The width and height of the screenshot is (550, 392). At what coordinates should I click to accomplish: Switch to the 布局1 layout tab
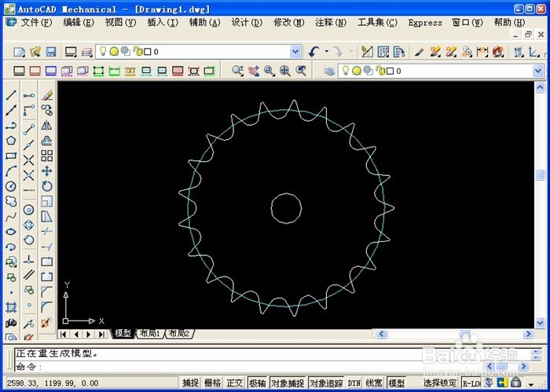pyautogui.click(x=150, y=333)
